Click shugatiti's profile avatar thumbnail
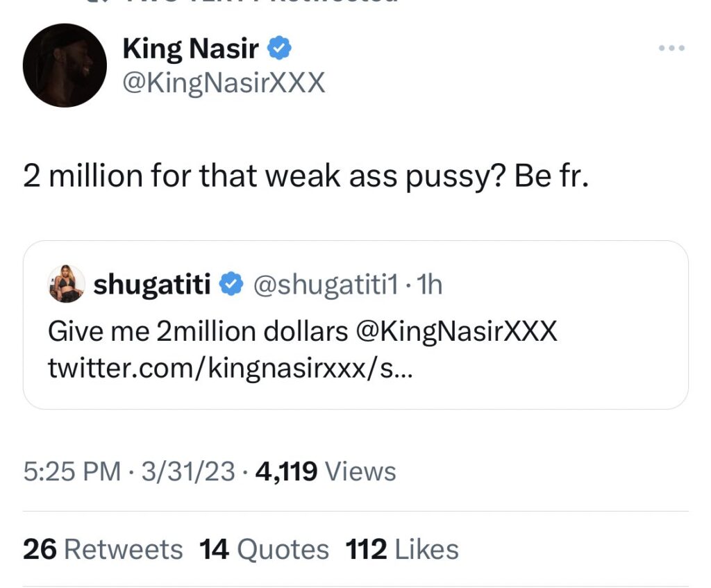This screenshot has width=711, height=588. click(x=66, y=283)
